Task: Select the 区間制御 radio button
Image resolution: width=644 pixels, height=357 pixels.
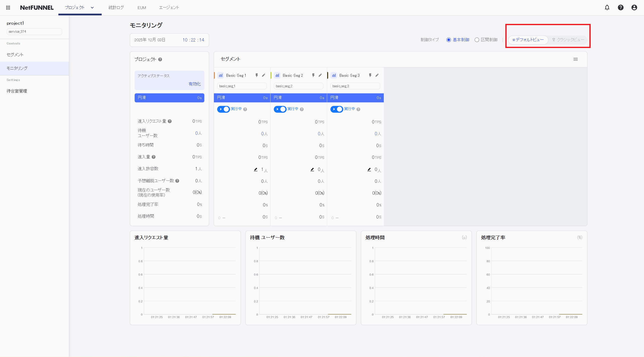Action: [477, 40]
